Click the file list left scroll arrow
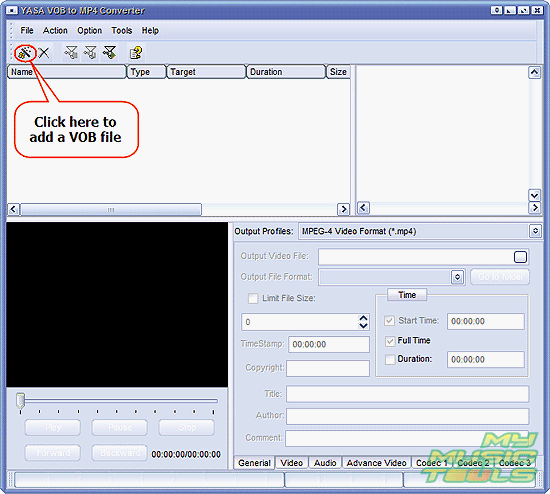This screenshot has height=494, width=550. click(13, 209)
